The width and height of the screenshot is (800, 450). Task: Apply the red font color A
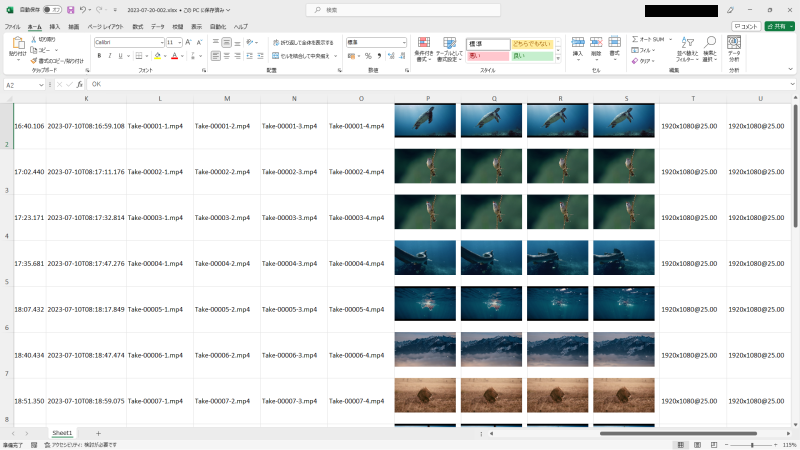(x=174, y=56)
